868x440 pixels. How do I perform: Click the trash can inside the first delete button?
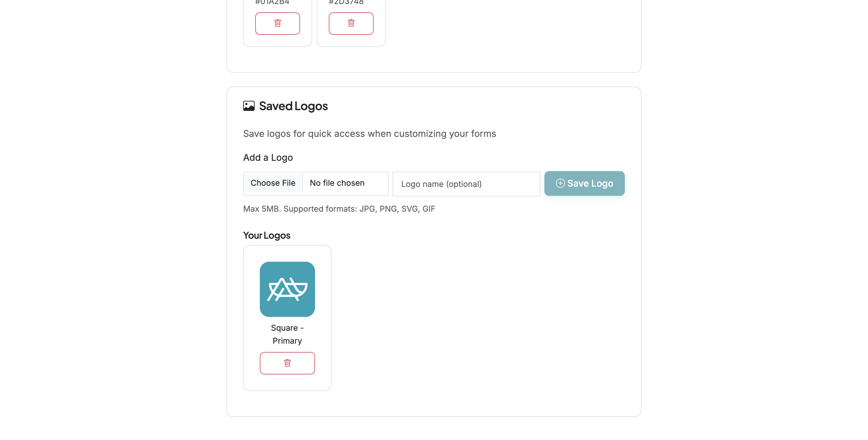277,23
